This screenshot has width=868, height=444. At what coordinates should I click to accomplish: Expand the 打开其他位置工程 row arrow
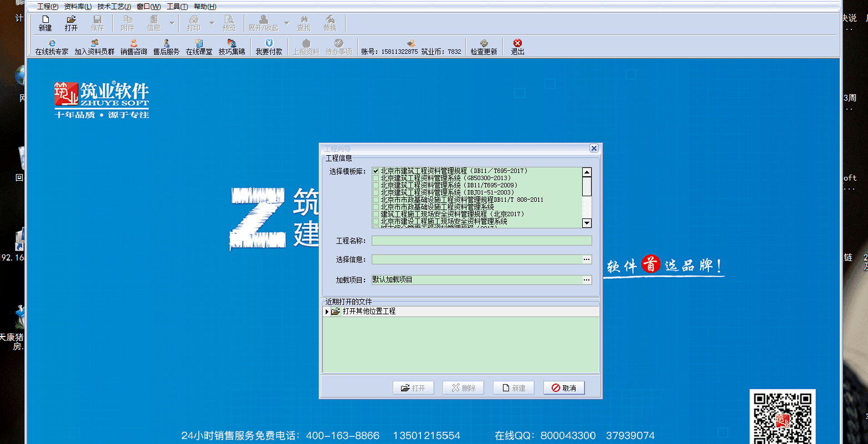coord(327,312)
